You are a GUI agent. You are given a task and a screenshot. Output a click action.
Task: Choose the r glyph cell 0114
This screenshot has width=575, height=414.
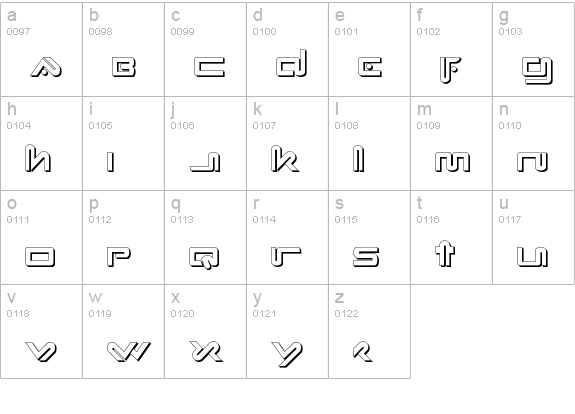point(288,237)
